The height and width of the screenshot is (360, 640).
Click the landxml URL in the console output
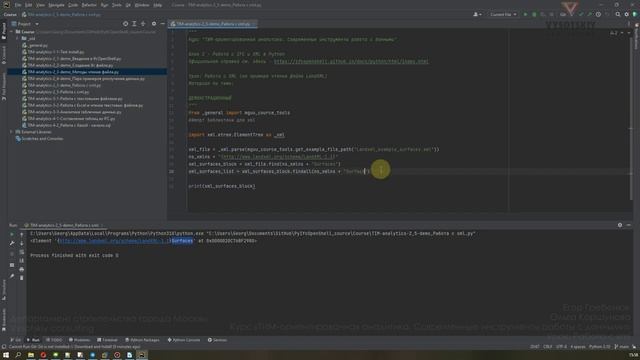click(x=114, y=241)
